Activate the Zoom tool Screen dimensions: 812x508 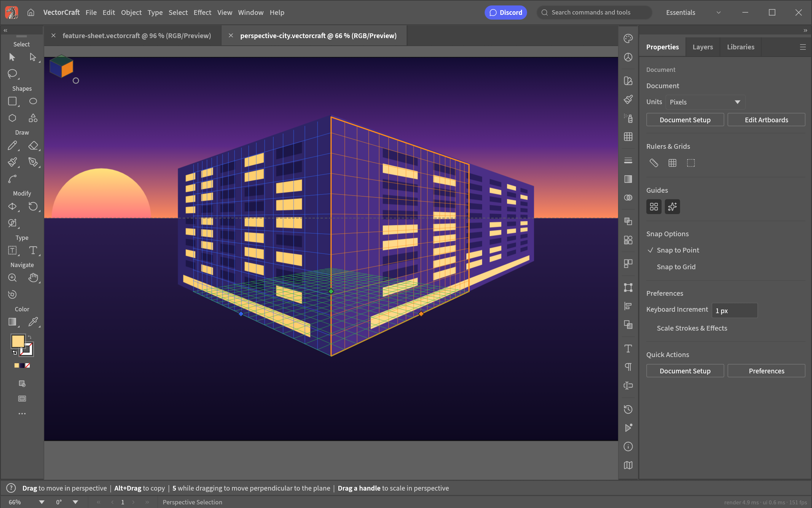coord(12,278)
